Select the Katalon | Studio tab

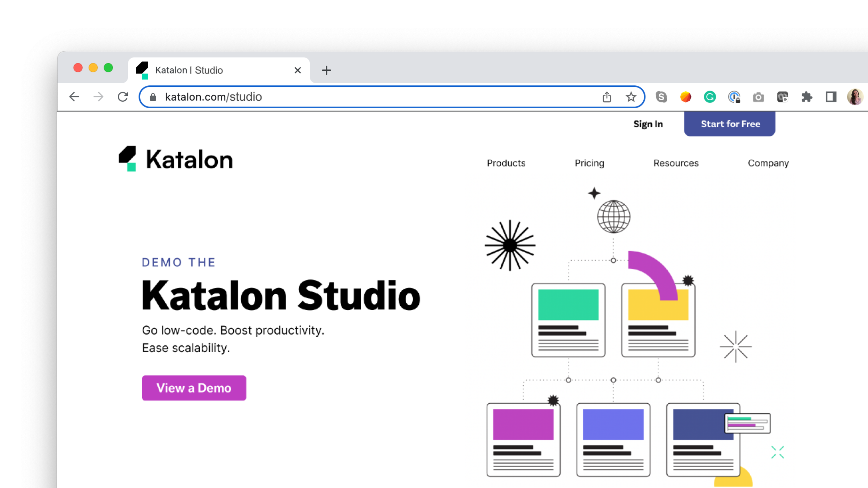(219, 70)
